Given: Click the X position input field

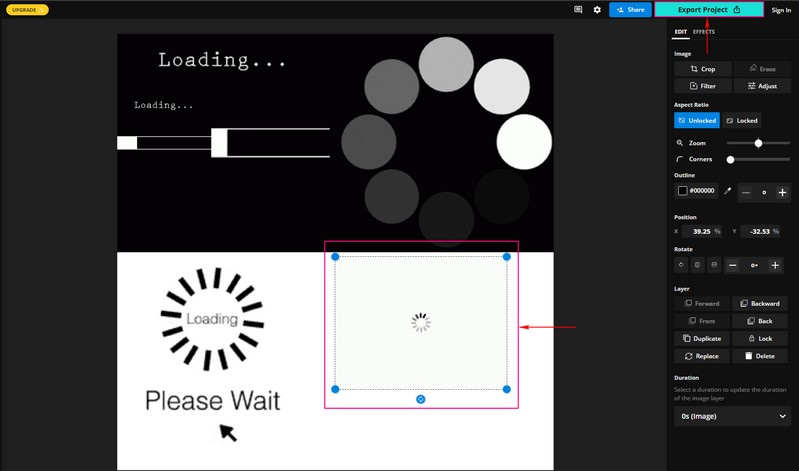Looking at the screenshot, I should click(703, 231).
